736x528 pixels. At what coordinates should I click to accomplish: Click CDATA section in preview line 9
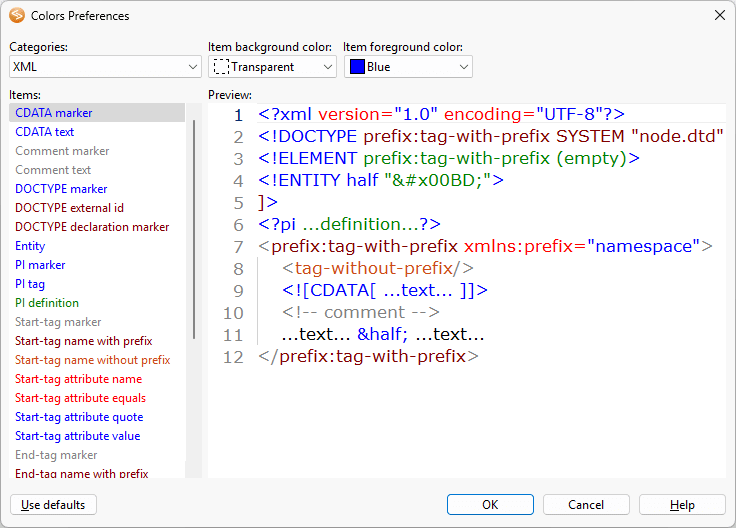click(x=385, y=291)
